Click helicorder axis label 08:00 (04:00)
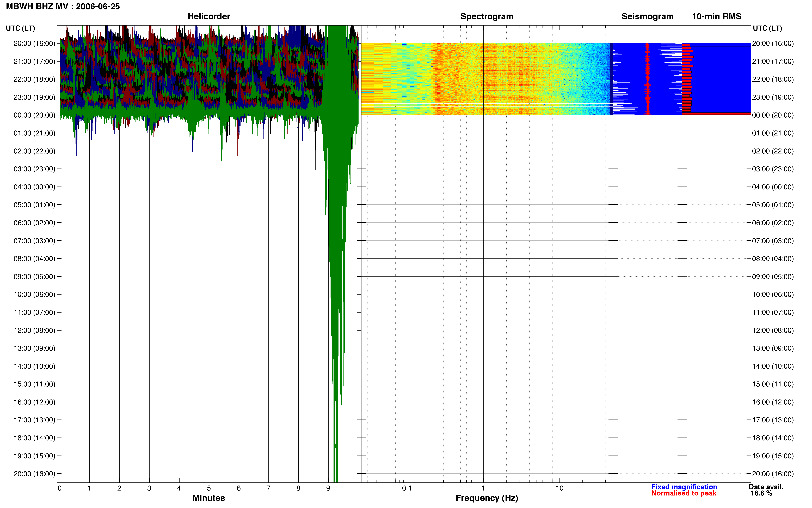 tap(34, 258)
